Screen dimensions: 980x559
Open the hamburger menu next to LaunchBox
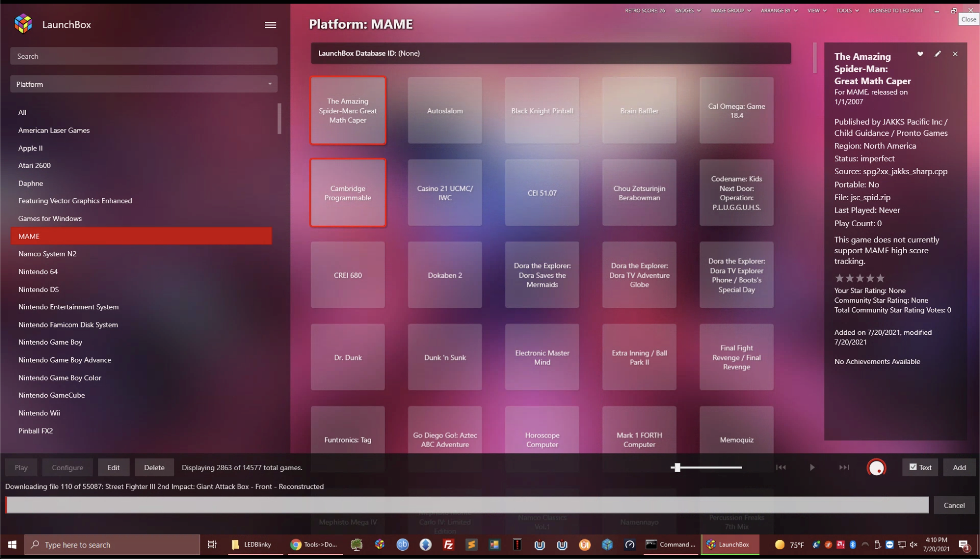(x=270, y=25)
